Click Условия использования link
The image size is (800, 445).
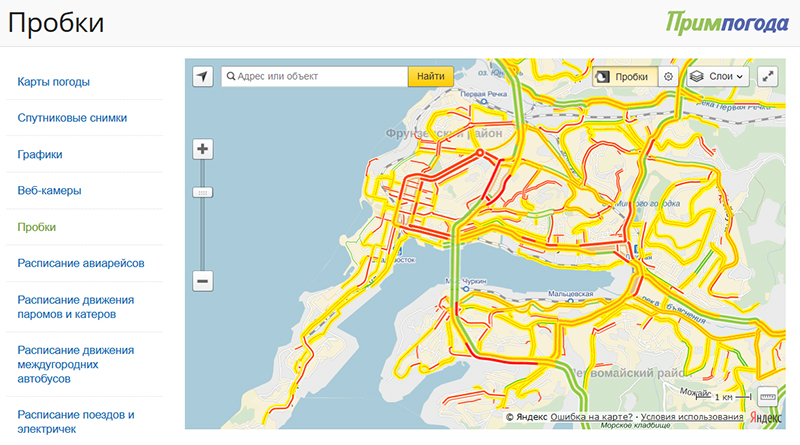click(x=692, y=417)
